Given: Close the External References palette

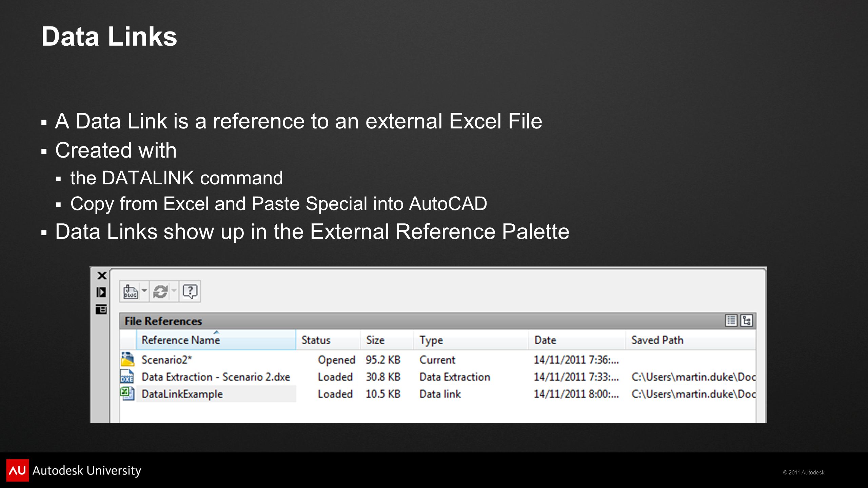Looking at the screenshot, I should coord(102,276).
